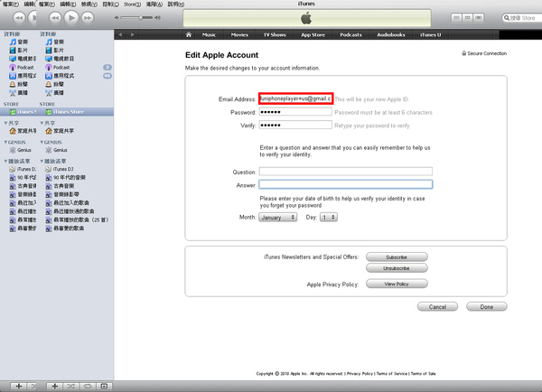
Task: Click the Apple logo in status display
Action: click(306, 18)
